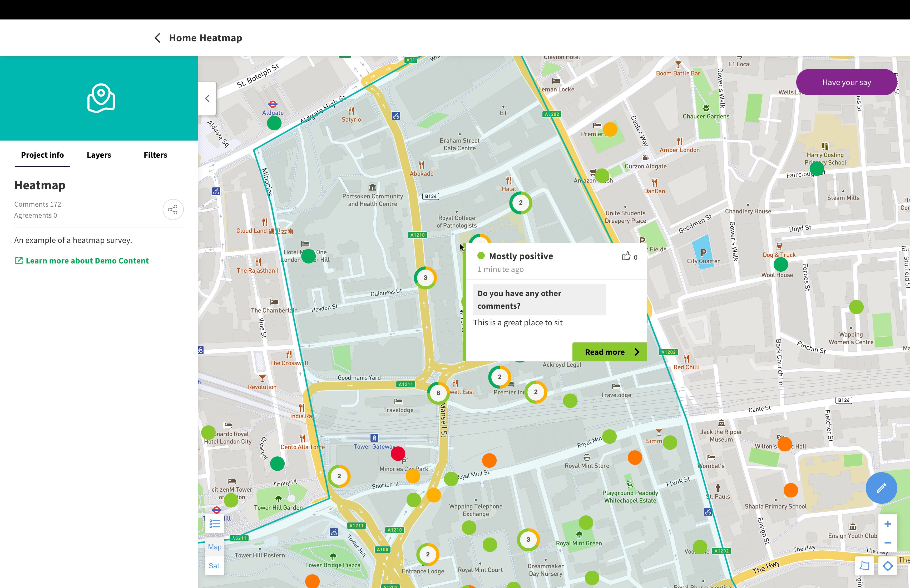Click the thumbs-up agree icon

(626, 256)
